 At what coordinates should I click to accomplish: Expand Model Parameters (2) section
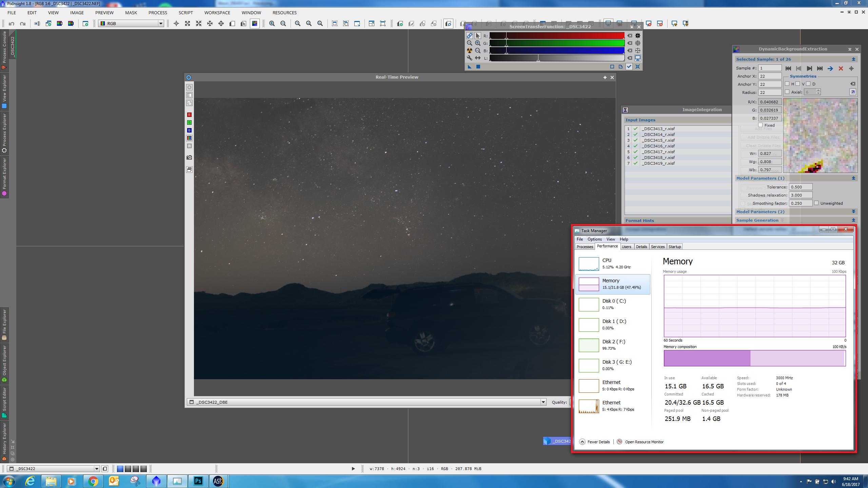[853, 211]
